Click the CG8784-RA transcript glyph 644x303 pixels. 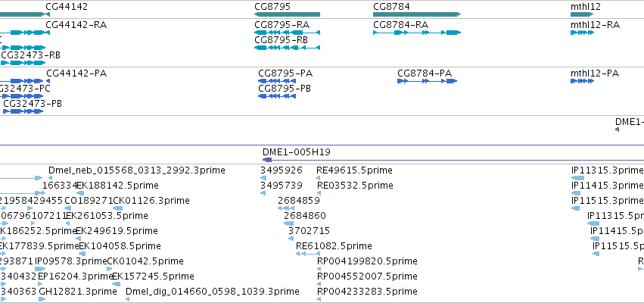click(x=417, y=33)
